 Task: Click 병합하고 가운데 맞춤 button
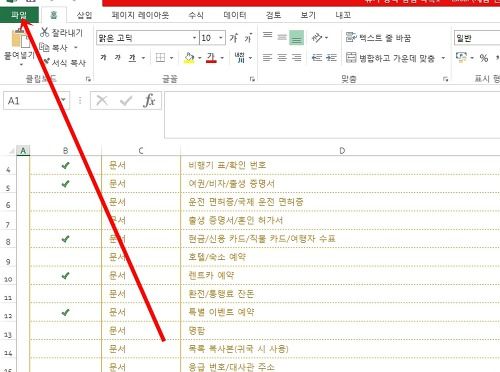click(390, 58)
